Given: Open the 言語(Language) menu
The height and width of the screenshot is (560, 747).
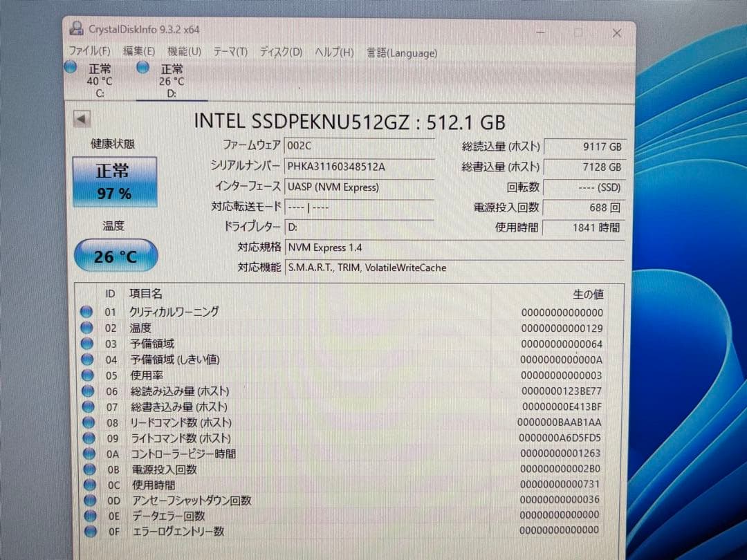Looking at the screenshot, I should pos(402,53).
